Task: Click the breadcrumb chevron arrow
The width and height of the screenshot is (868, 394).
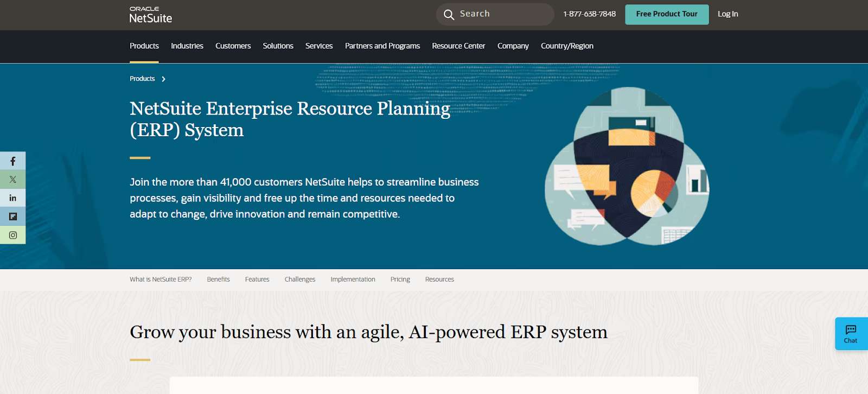Action: click(x=163, y=79)
